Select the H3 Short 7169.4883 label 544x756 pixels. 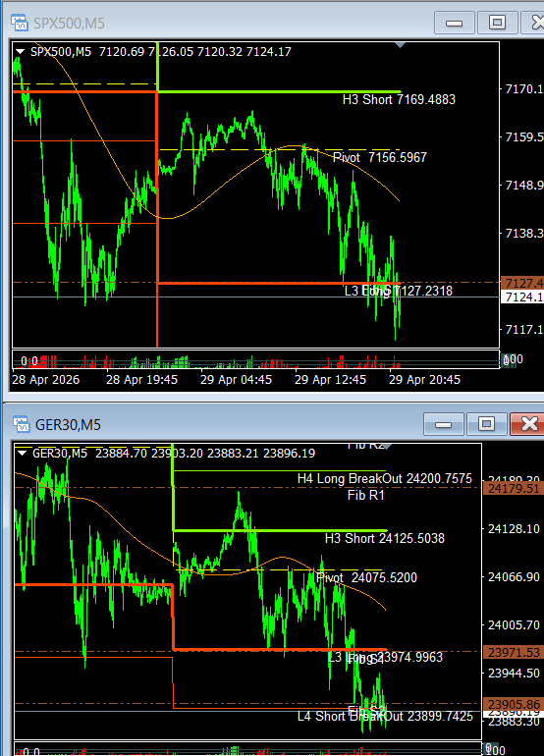pos(399,99)
